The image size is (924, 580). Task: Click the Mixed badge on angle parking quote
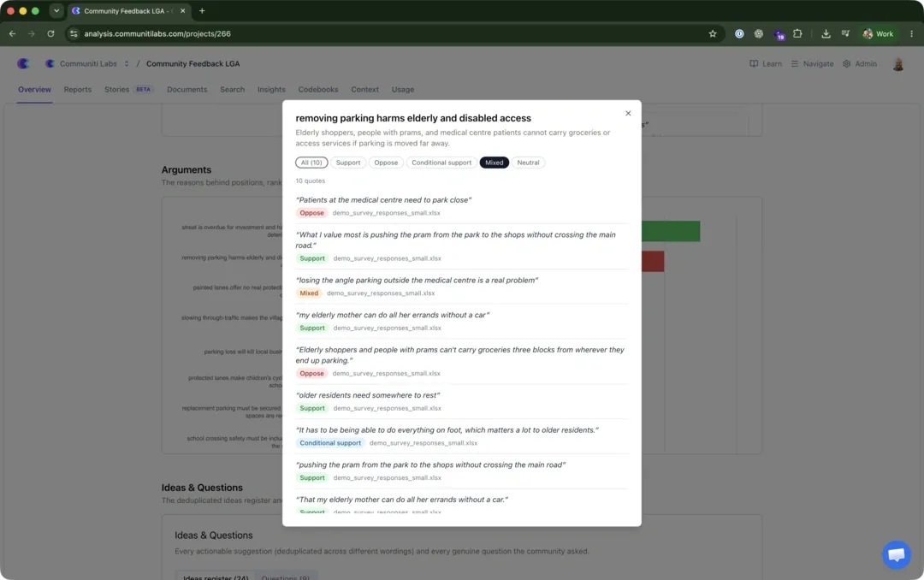pyautogui.click(x=309, y=293)
